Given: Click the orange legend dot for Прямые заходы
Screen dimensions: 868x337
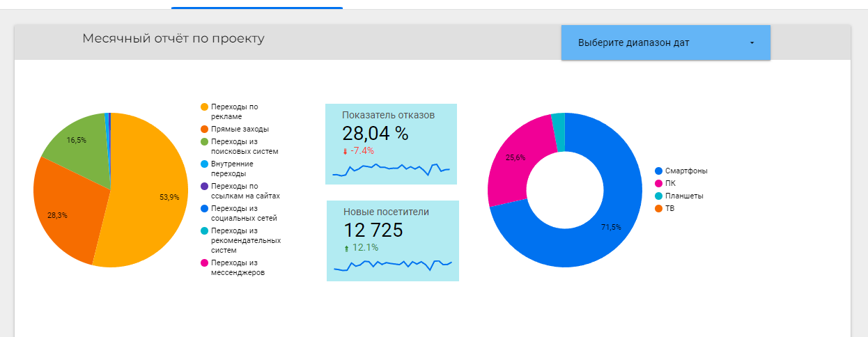Looking at the screenshot, I should pos(205,129).
